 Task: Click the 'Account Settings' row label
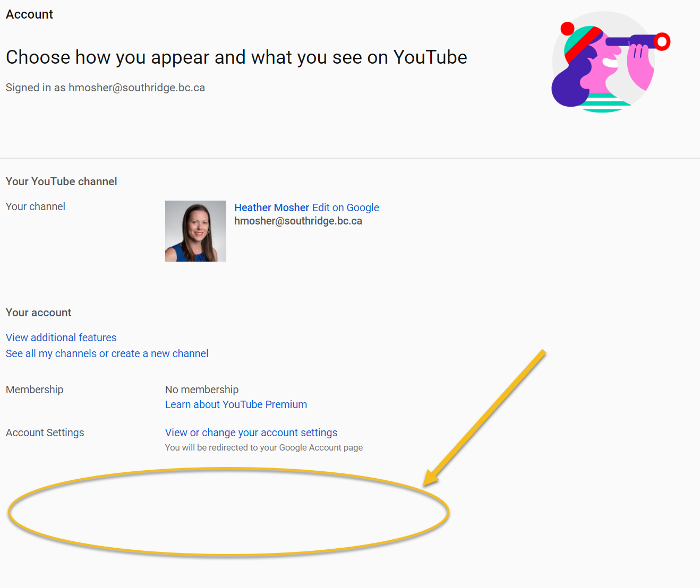pyautogui.click(x=45, y=433)
